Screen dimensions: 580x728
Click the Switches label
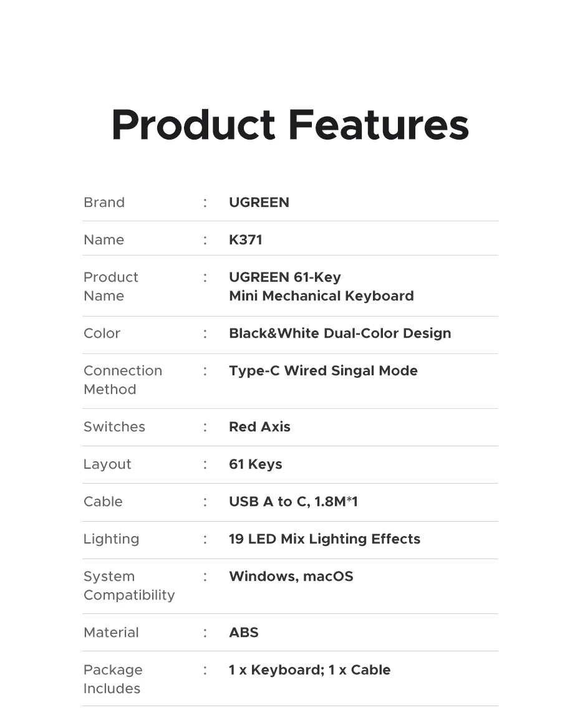click(x=114, y=427)
